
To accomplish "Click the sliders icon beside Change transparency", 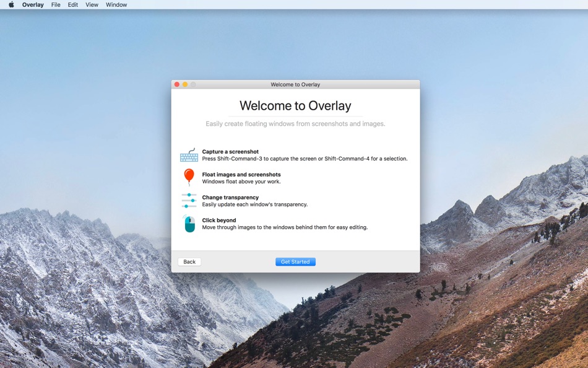I will coord(189,201).
